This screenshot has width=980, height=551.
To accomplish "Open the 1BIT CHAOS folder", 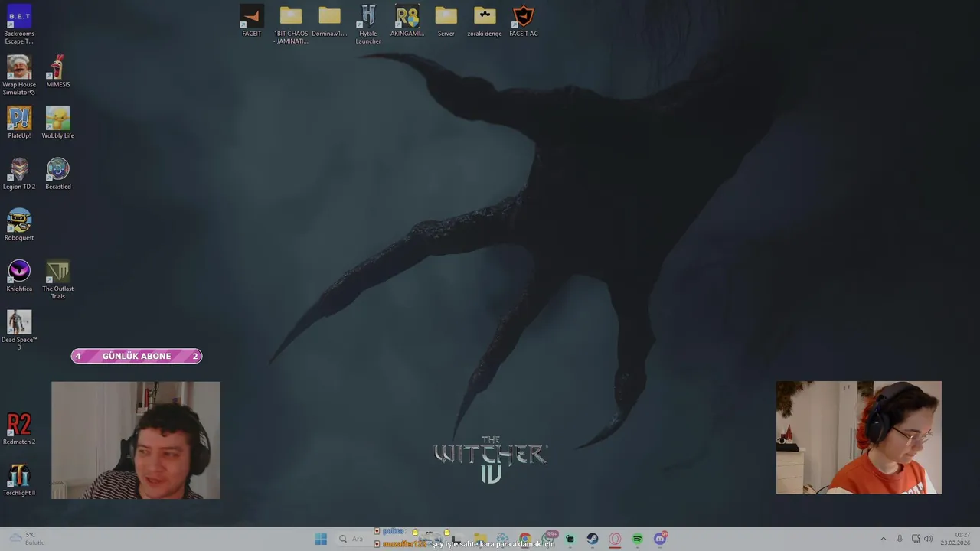I will click(290, 24).
